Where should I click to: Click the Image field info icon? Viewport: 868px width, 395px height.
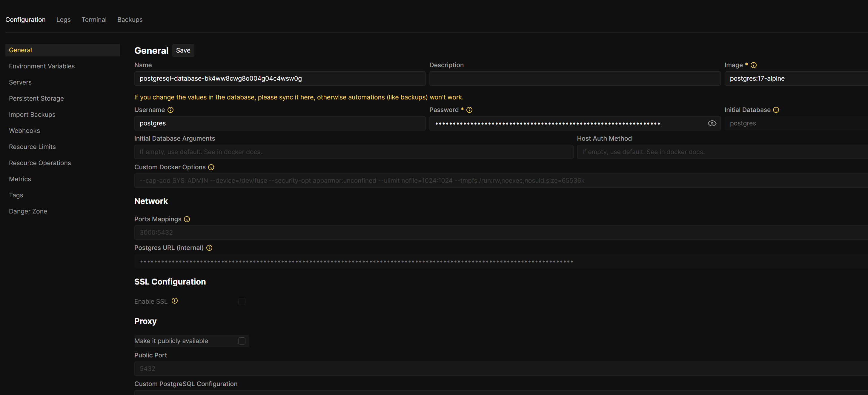pos(753,65)
